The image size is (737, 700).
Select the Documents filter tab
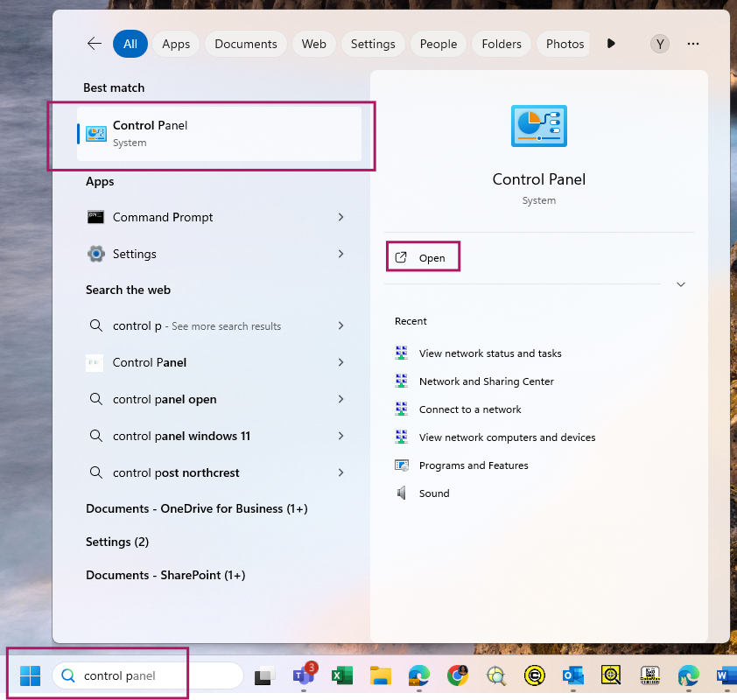245,44
